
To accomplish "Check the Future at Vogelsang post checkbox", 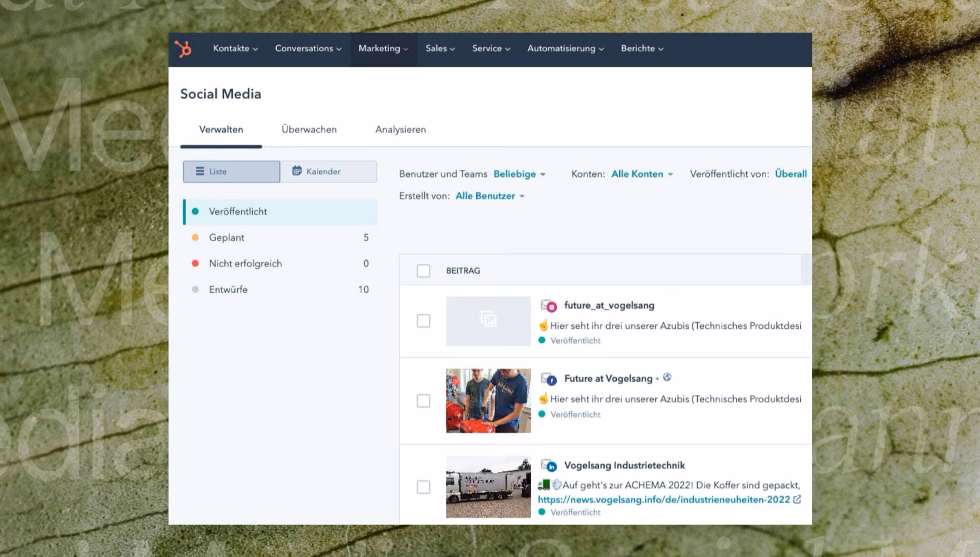I will point(424,401).
